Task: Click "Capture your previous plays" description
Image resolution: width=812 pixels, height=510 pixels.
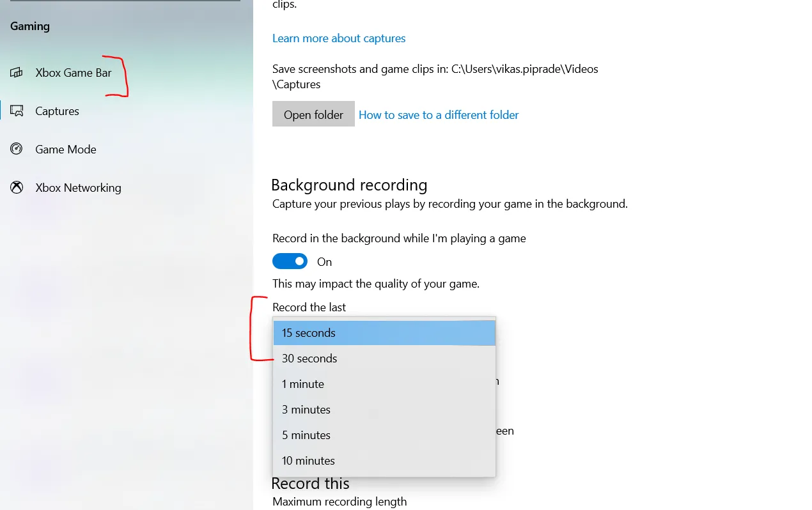Action: tap(450, 205)
